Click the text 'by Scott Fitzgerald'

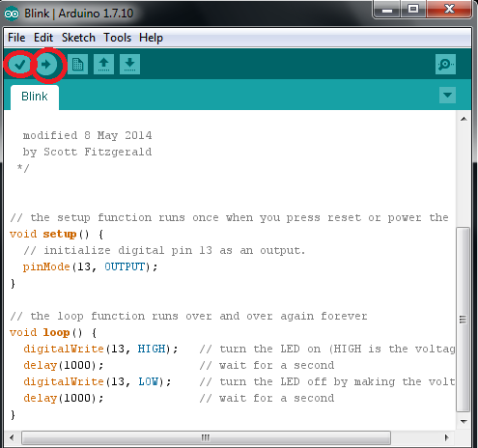[x=87, y=152]
